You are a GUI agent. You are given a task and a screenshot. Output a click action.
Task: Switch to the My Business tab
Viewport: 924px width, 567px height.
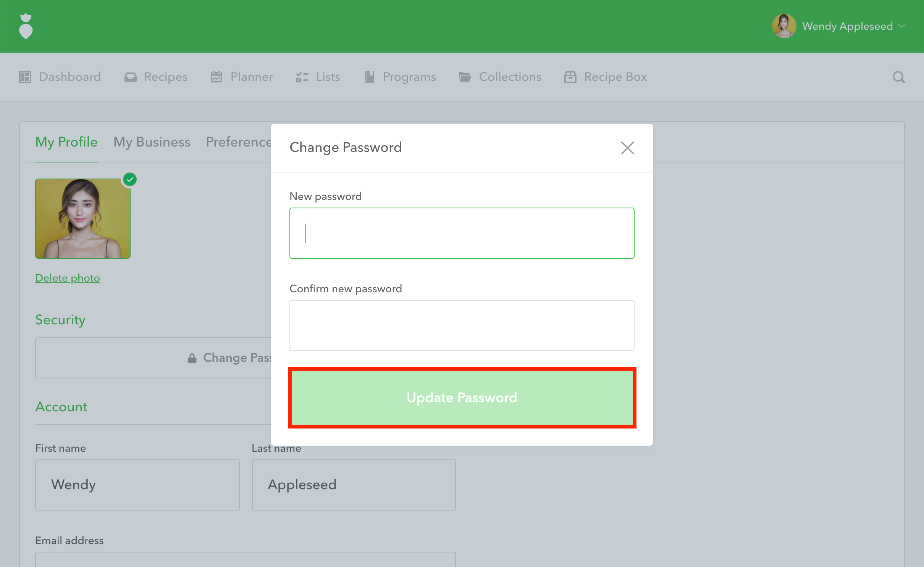[x=152, y=142]
